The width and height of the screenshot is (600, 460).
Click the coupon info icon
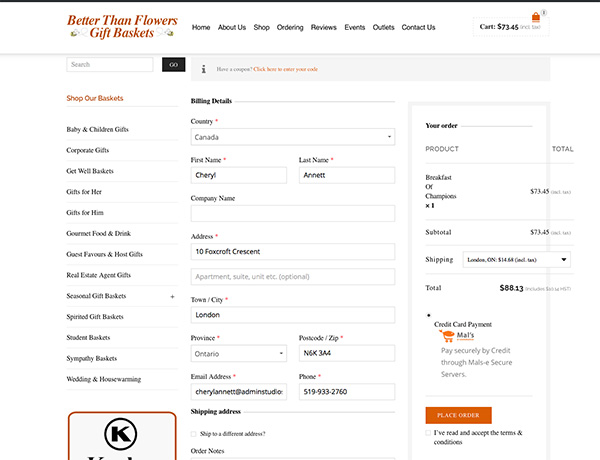(x=203, y=69)
